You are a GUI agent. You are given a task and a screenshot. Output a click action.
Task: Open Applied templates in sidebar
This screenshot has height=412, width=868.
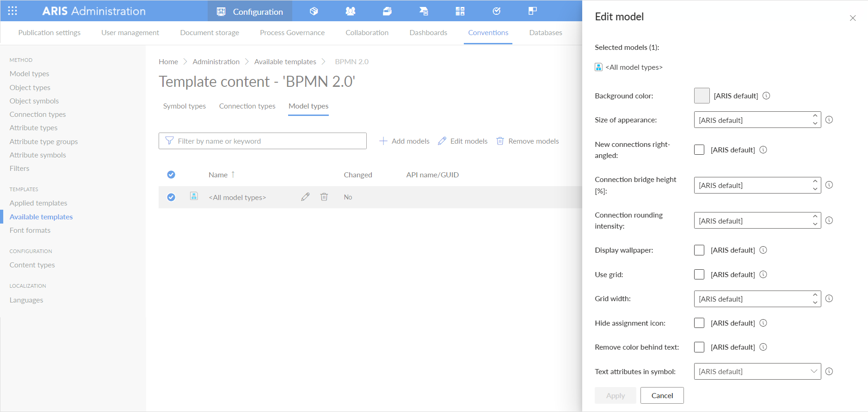[38, 203]
